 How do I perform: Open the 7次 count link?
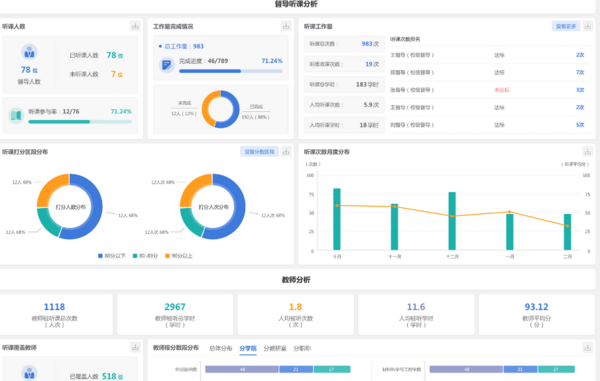580,72
